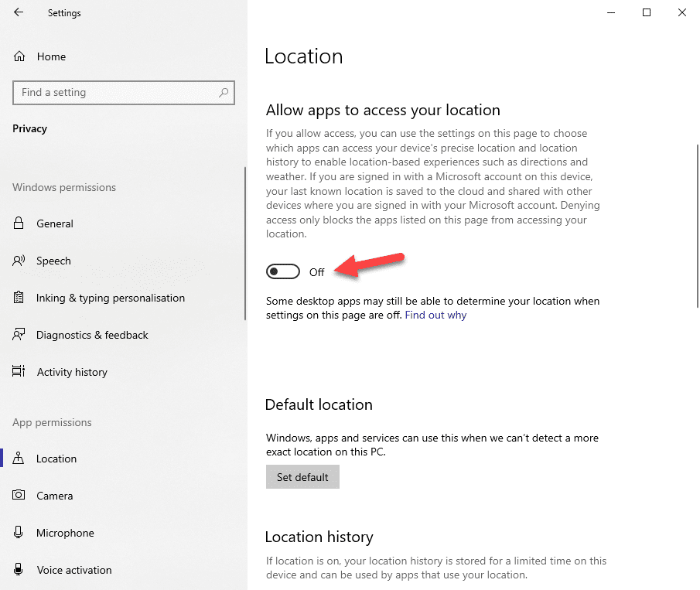Open the Find out why link
This screenshot has width=700, height=590.
click(435, 315)
